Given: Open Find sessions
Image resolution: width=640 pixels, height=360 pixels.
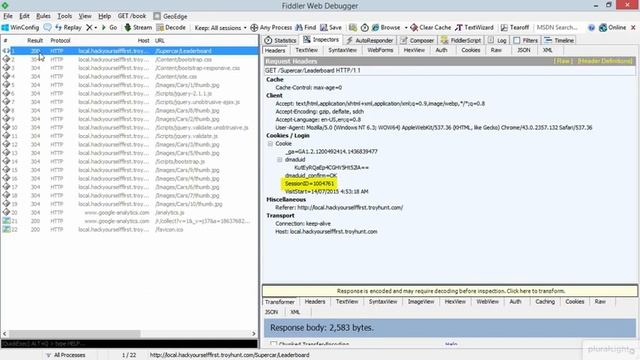Looking at the screenshot, I should coord(306,27).
